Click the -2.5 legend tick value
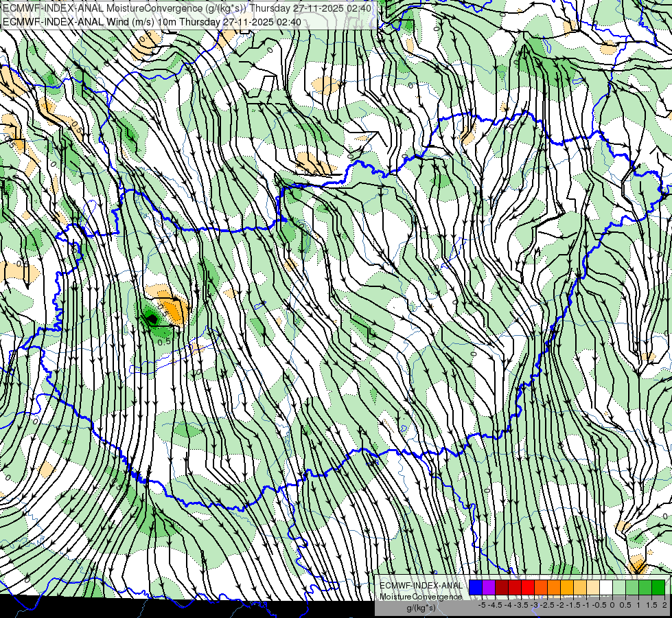This screenshot has height=618, width=672. (x=547, y=605)
